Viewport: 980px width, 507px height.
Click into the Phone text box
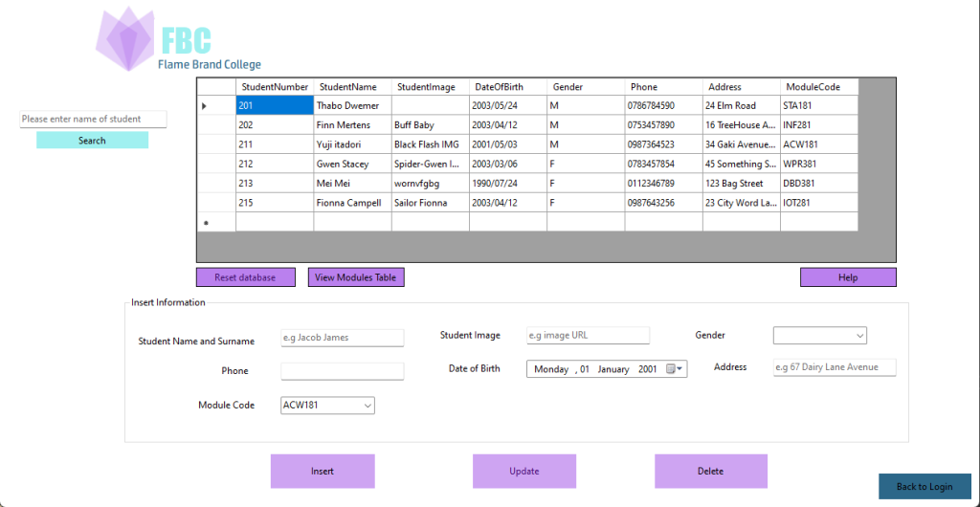coord(342,371)
